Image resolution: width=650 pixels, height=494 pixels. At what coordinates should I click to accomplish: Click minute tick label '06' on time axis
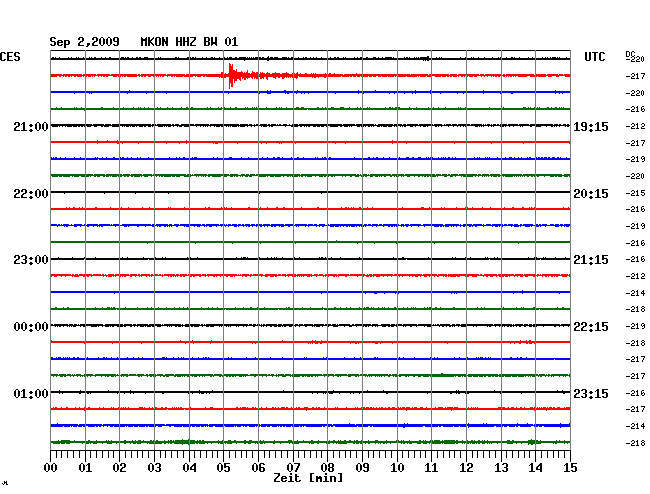point(258,467)
